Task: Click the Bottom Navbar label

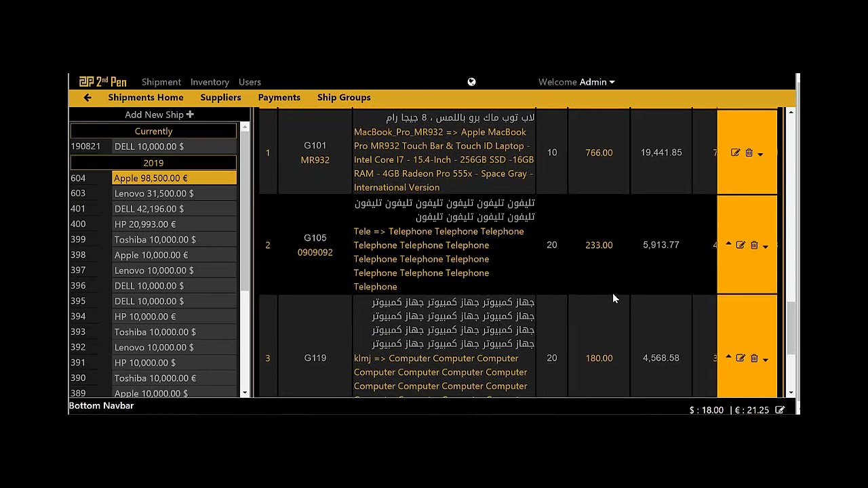Action: pos(101,405)
